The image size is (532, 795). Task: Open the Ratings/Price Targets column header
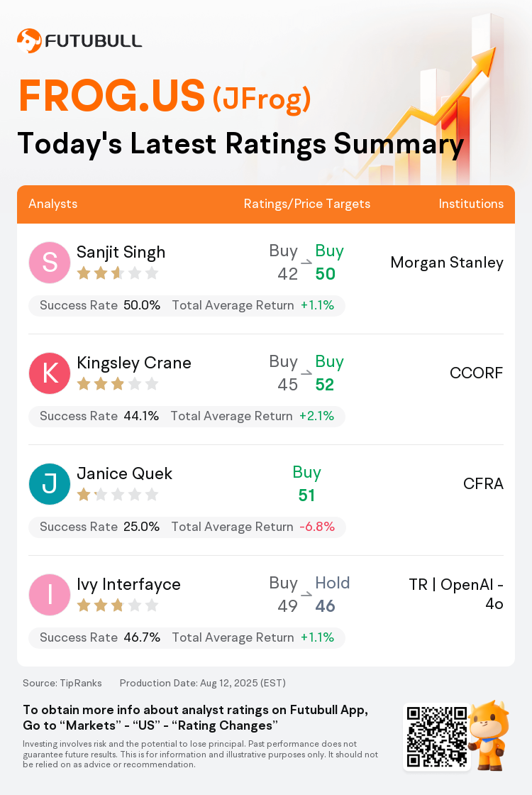pyautogui.click(x=307, y=204)
